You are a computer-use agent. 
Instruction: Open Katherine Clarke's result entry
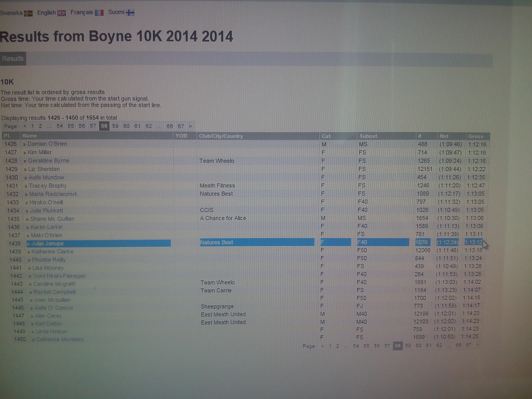tap(52, 252)
